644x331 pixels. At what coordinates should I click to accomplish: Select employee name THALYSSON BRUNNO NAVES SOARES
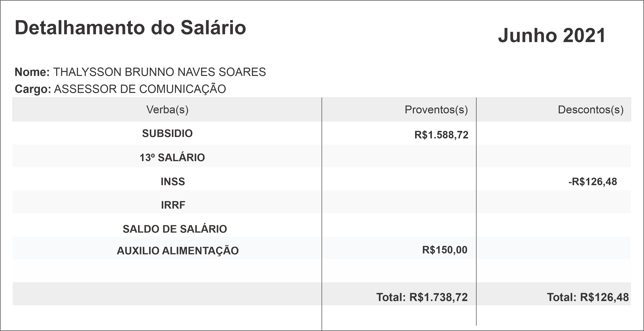pyautogui.click(x=159, y=72)
